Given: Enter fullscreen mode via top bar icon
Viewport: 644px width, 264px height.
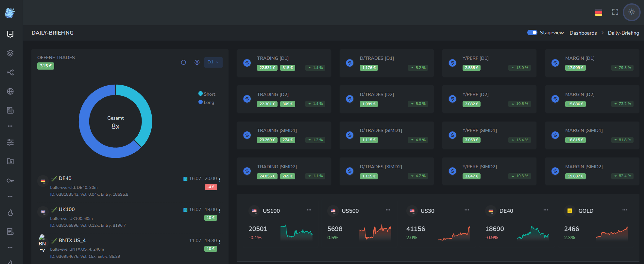Looking at the screenshot, I should (x=615, y=12).
